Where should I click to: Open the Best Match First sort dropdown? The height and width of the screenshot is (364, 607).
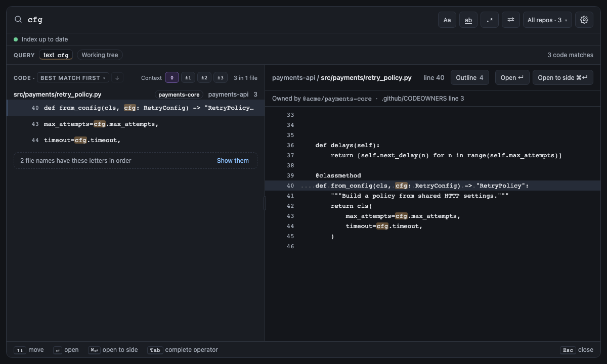point(73,78)
